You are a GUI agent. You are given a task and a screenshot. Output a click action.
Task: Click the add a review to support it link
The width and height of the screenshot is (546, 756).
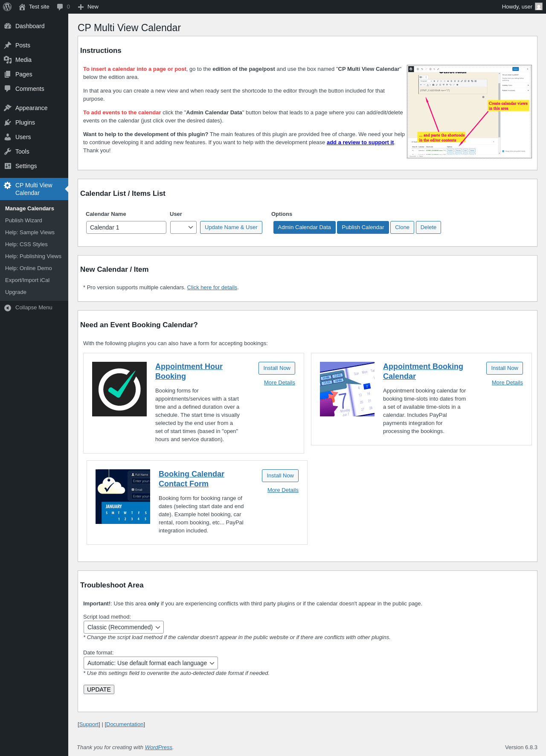pos(360,142)
